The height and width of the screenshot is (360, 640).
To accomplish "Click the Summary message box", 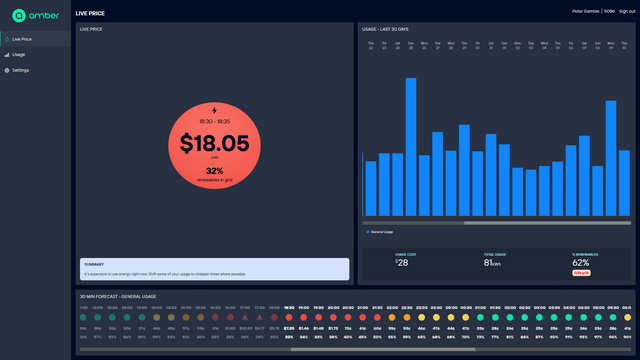I will coord(214,269).
